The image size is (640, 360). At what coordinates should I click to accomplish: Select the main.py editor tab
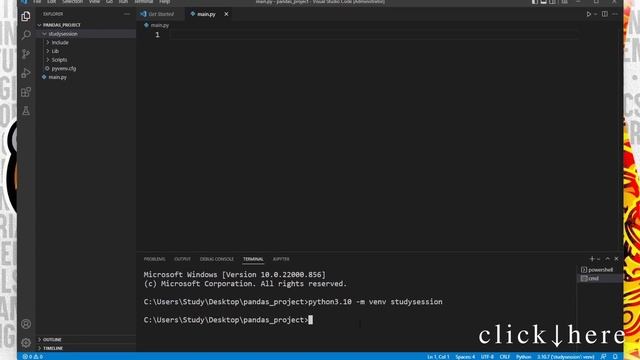point(206,14)
